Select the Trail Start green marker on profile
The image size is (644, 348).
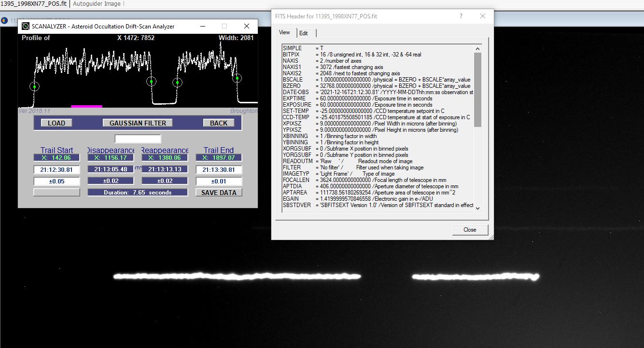point(34,86)
